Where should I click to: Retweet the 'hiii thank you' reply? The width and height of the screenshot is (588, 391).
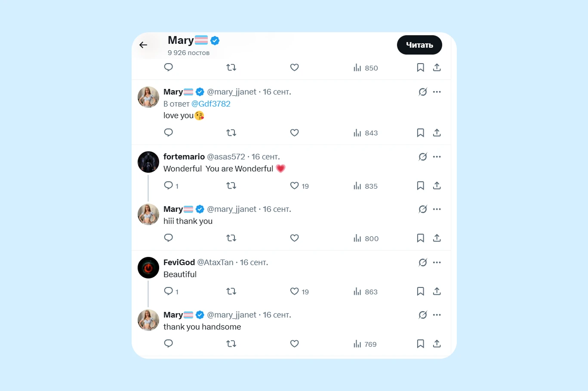(231, 238)
